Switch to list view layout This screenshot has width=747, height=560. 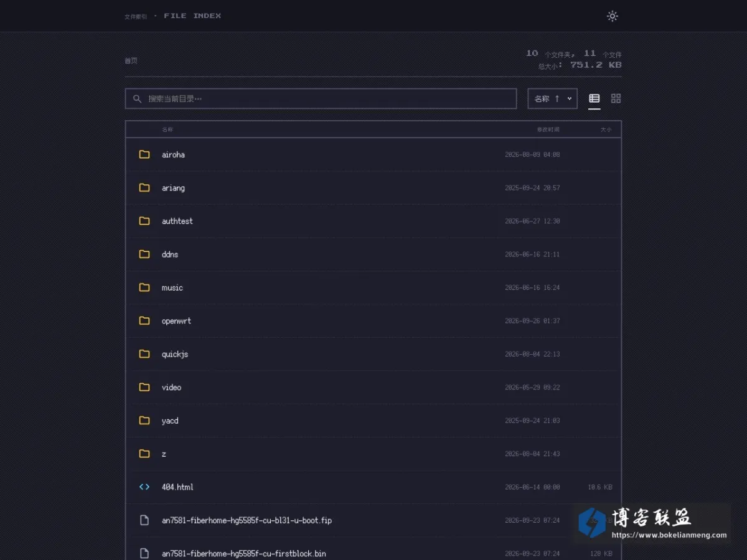tap(594, 98)
